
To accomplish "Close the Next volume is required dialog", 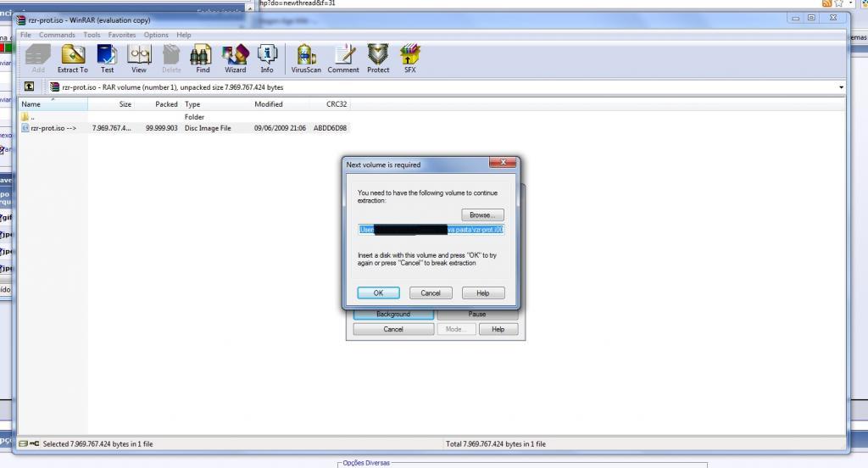I will point(503,162).
